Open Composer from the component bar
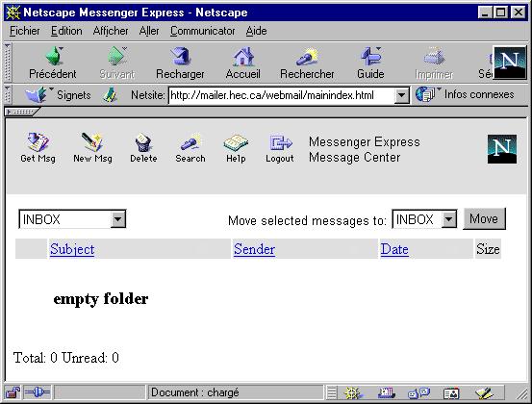Screen dimensions: 532x404 pyautogui.click(x=484, y=393)
